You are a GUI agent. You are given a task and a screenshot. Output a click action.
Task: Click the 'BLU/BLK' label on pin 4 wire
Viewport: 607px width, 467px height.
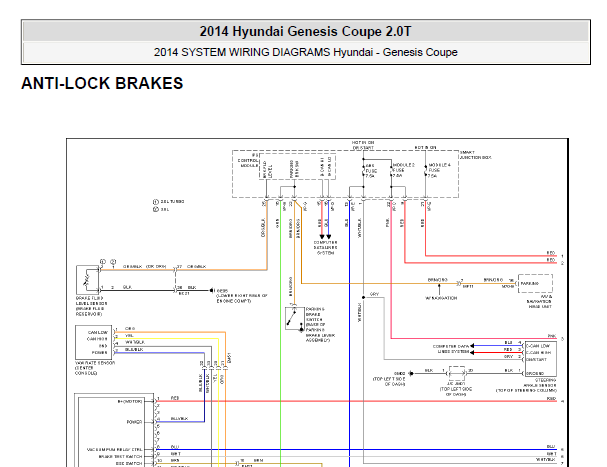point(179,419)
